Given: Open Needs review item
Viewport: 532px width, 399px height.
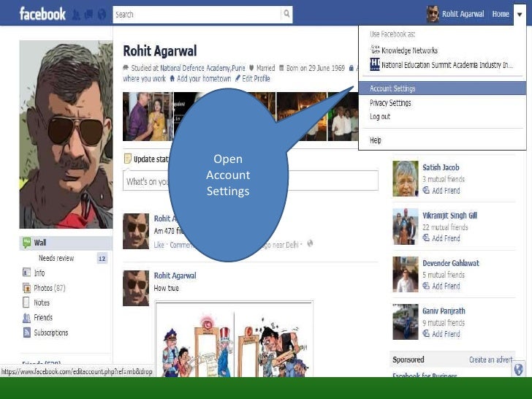Looking at the screenshot, I should click(x=56, y=258).
